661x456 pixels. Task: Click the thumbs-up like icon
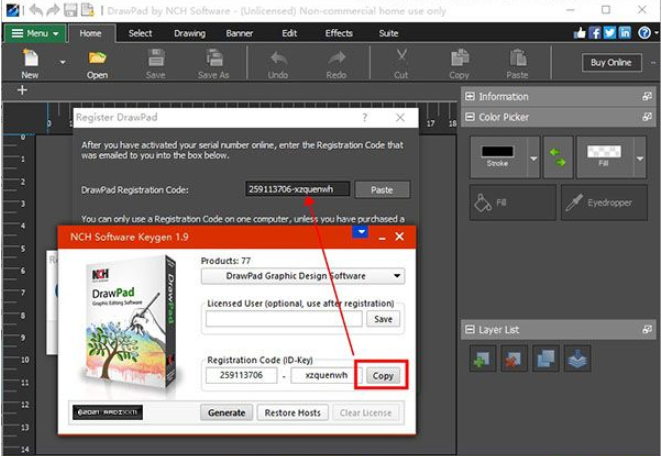coord(580,33)
